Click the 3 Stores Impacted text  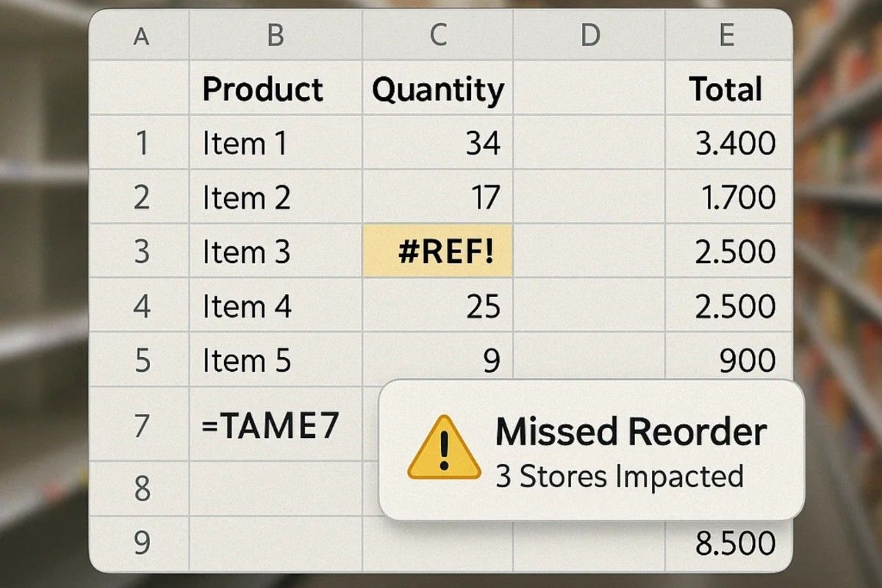tap(620, 476)
